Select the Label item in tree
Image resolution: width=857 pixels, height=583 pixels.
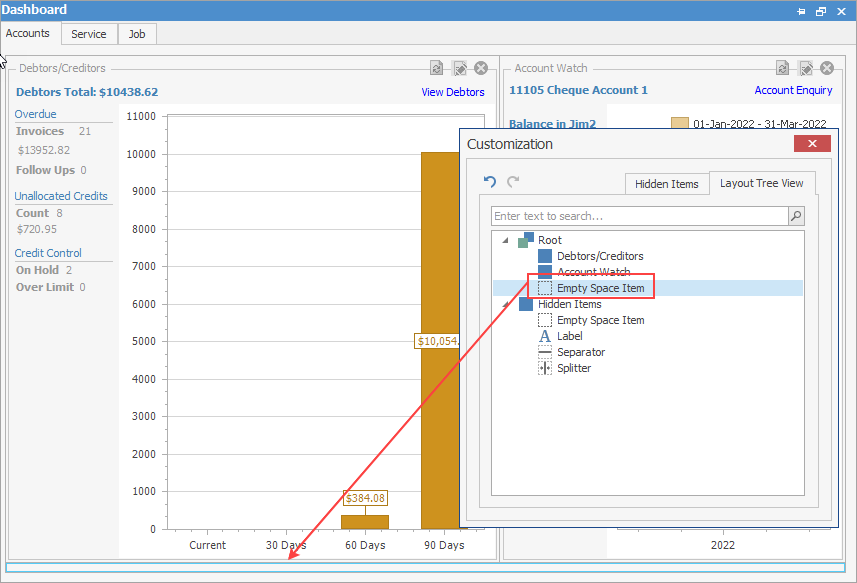(569, 336)
